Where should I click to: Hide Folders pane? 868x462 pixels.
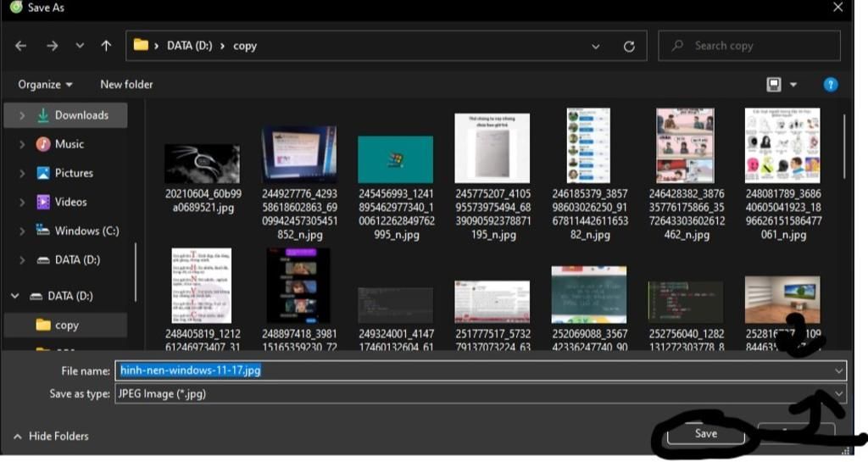click(51, 436)
